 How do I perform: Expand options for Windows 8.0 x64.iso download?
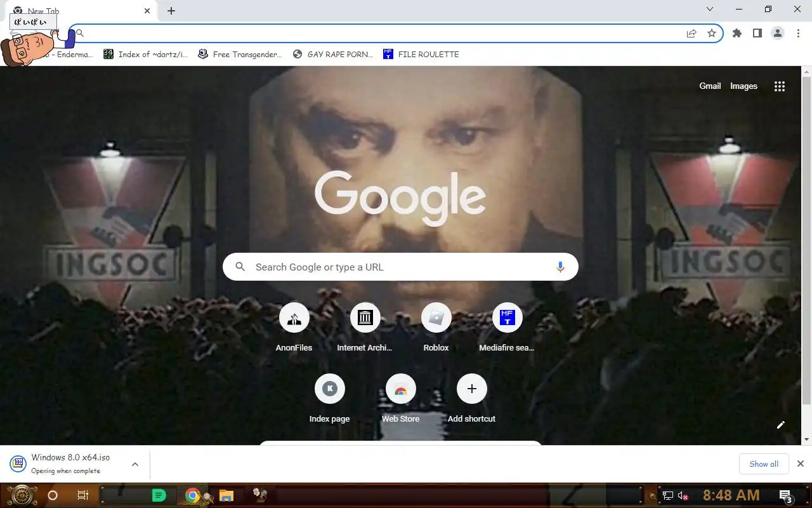(135, 464)
